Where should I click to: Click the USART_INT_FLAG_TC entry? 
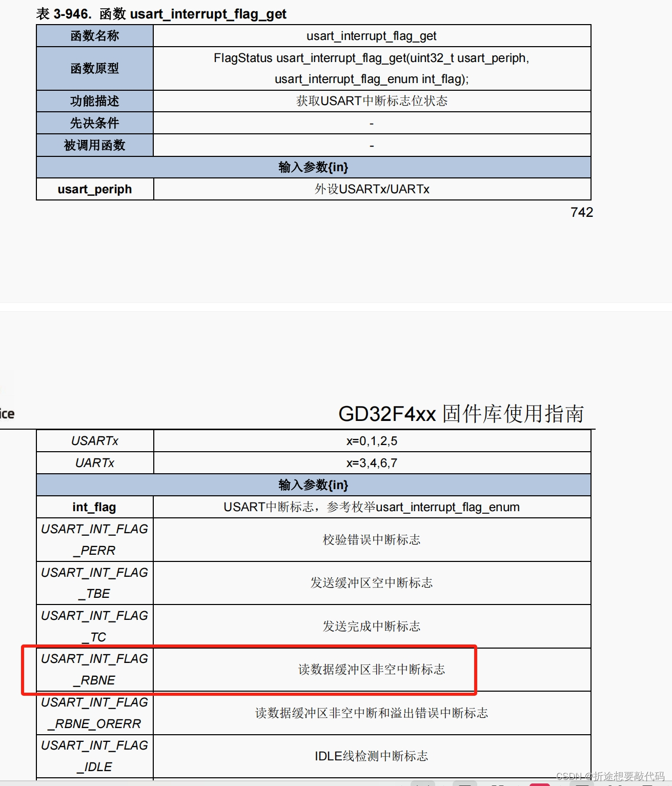tap(94, 626)
